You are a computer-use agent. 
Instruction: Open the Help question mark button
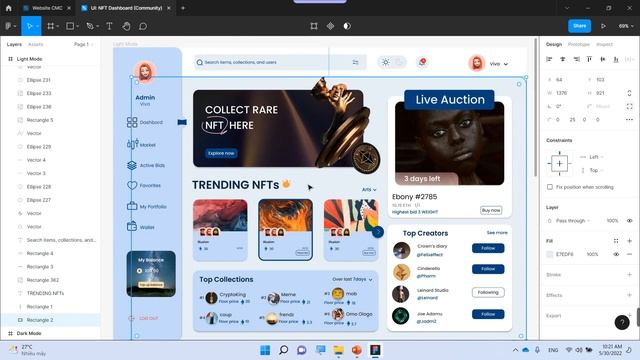622,322
